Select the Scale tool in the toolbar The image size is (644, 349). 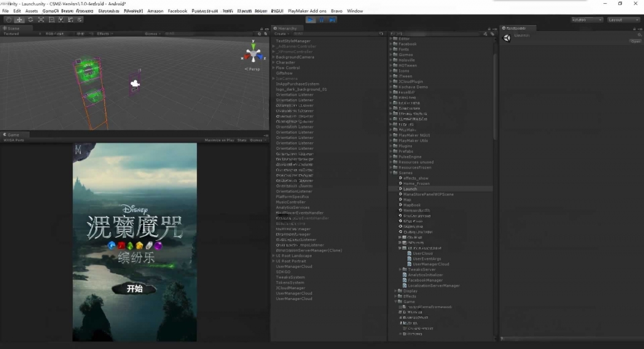click(41, 19)
